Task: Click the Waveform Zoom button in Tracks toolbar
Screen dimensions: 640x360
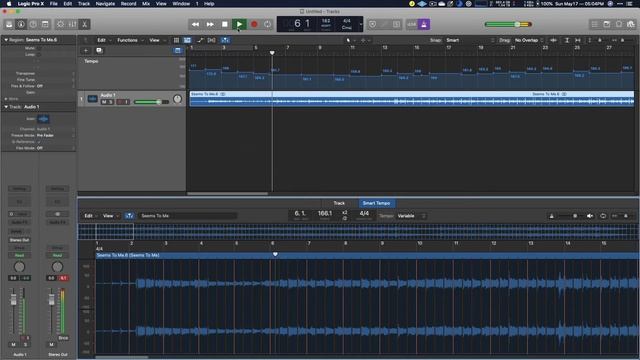Action: click(553, 40)
